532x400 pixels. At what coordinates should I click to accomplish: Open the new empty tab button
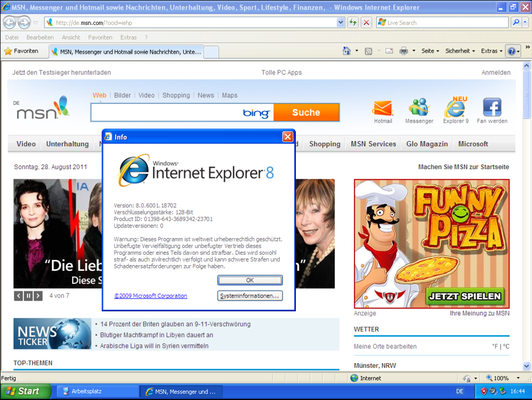[x=211, y=52]
